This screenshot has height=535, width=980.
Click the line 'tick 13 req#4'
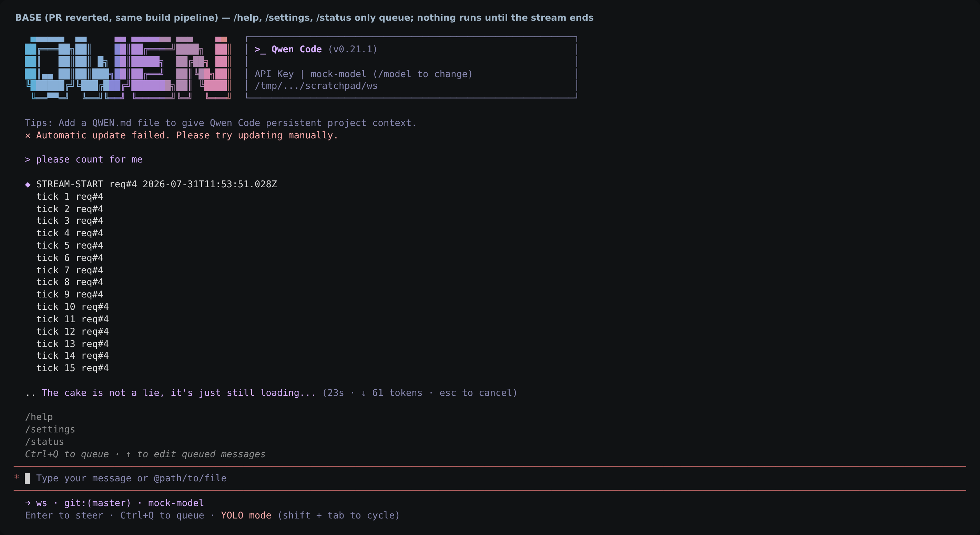pyautogui.click(x=72, y=344)
